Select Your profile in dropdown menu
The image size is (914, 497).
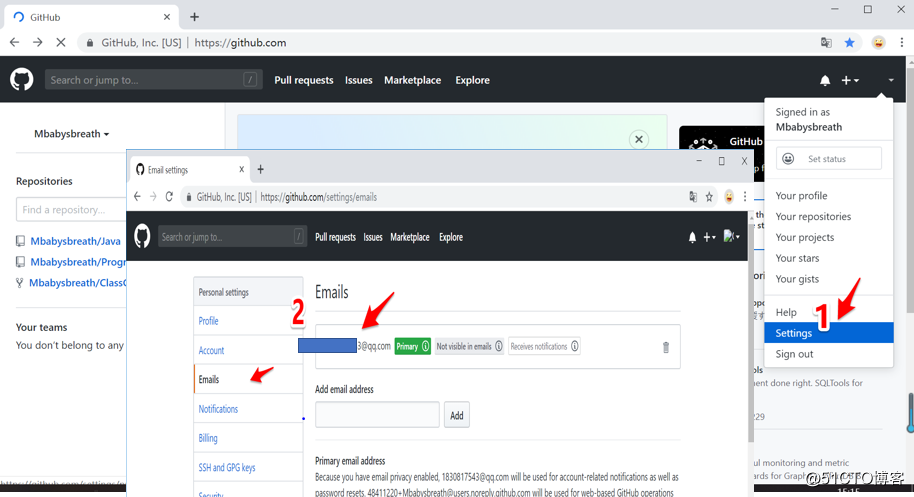click(x=801, y=196)
